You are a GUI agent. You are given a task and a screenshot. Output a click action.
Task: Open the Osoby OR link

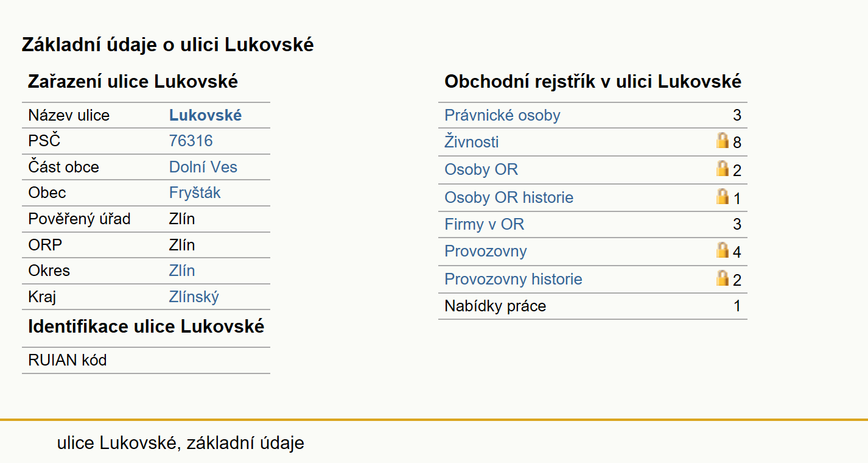481,170
